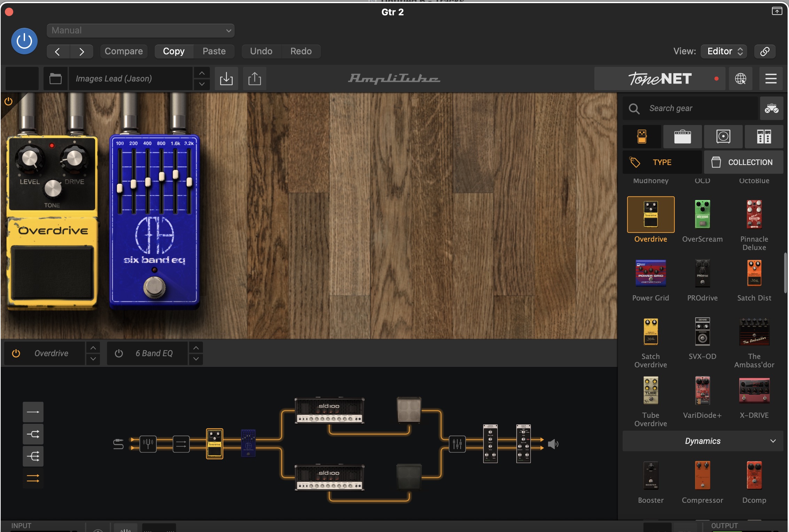Image resolution: width=789 pixels, height=532 pixels.
Task: Click the Compare button
Action: pos(124,51)
